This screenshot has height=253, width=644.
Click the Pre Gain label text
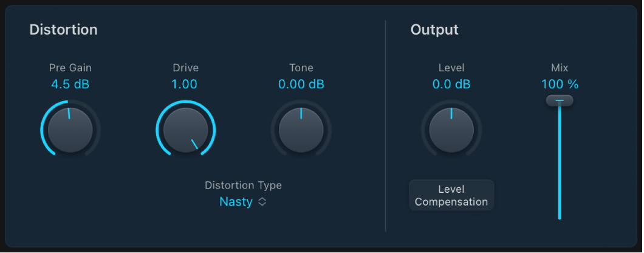point(70,68)
